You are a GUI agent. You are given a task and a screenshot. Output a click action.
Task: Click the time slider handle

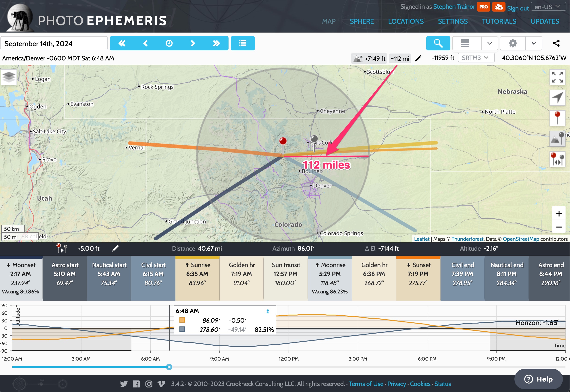[x=169, y=367]
